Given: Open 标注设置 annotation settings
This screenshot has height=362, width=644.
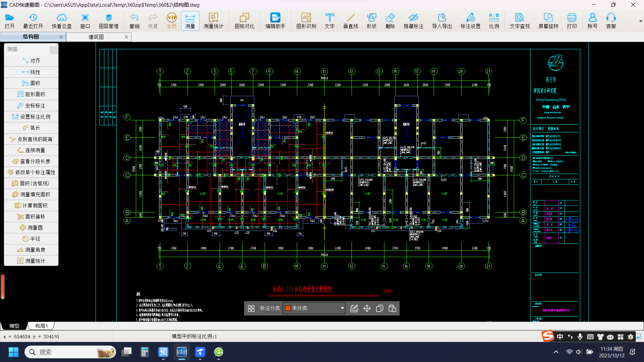Looking at the screenshot, I should point(471,21).
